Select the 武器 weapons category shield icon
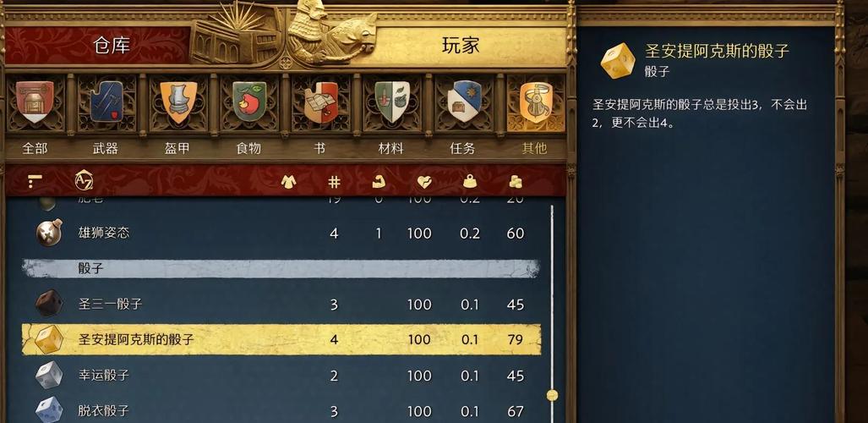Viewport: 868px width, 423px height. [106, 102]
